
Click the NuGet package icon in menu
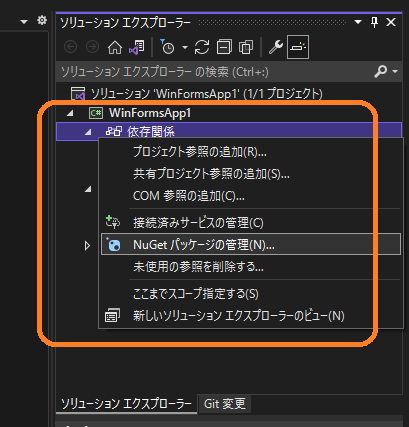tap(113, 244)
